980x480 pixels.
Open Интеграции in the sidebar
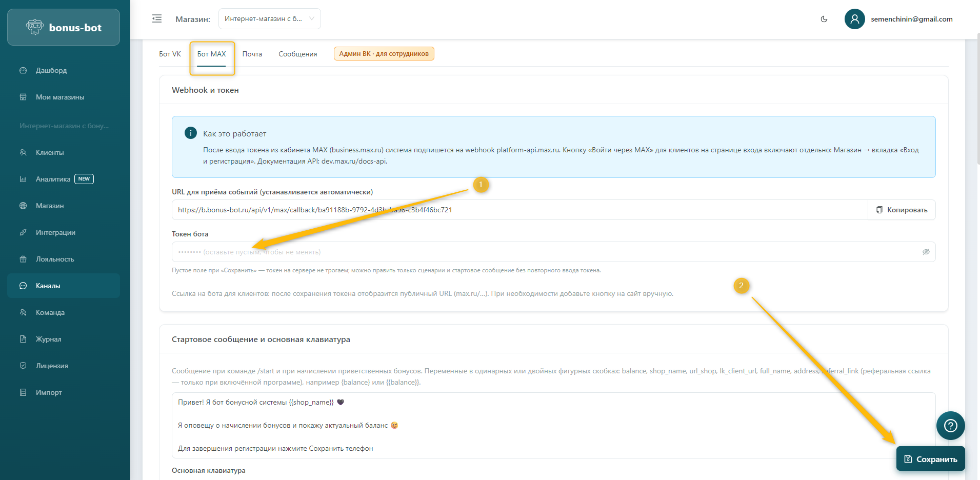point(55,232)
